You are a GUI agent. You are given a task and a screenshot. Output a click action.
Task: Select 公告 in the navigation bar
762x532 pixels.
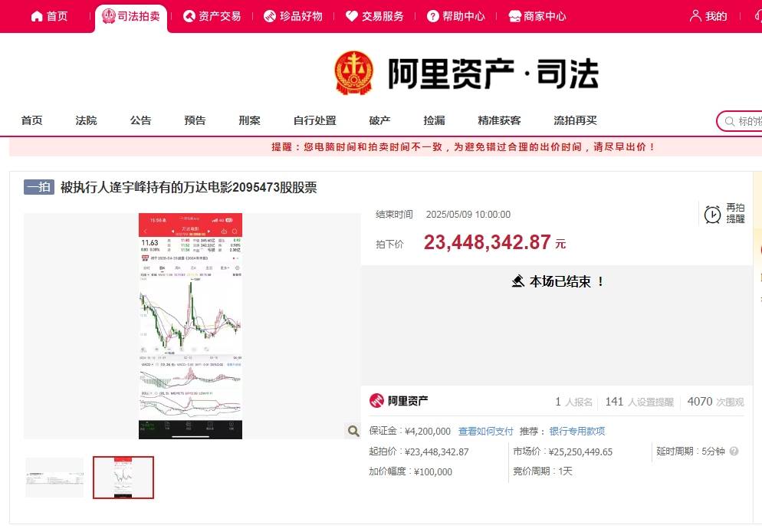(x=141, y=120)
